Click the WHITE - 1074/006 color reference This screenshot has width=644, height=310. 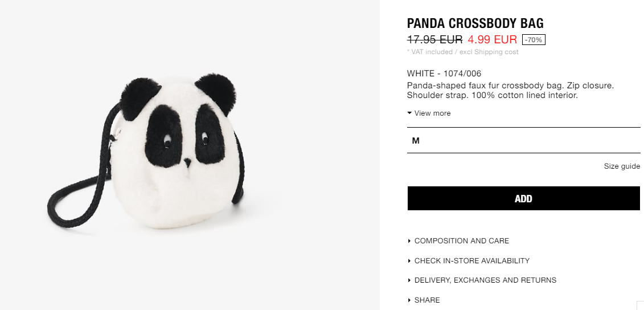[x=444, y=74]
